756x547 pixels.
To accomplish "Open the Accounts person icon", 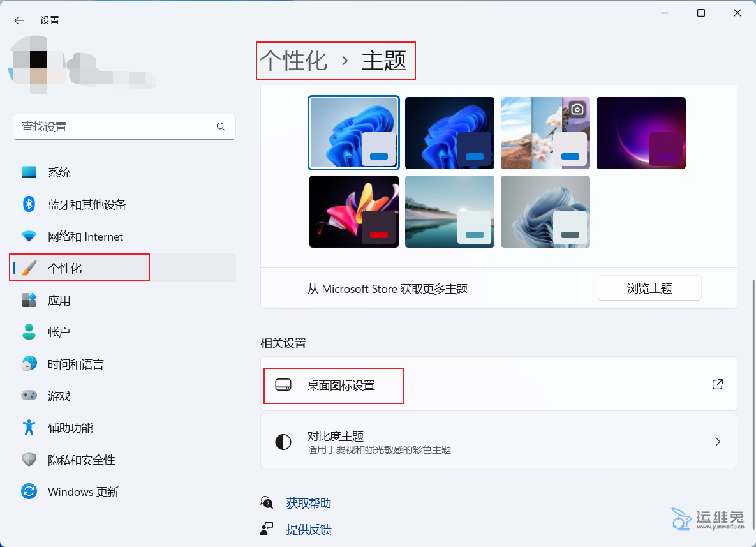I will click(29, 332).
